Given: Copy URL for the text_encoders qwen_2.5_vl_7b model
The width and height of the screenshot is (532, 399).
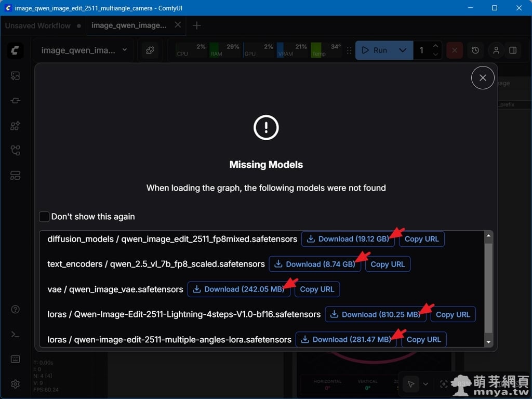Looking at the screenshot, I should [388, 264].
